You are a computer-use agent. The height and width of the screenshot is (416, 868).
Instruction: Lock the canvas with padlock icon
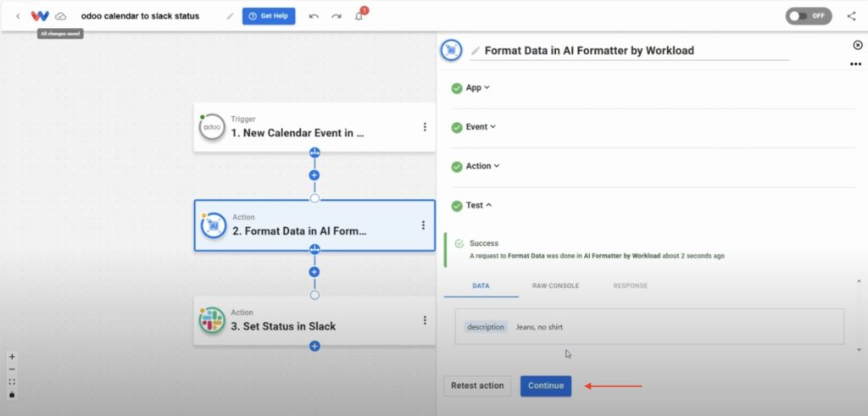click(12, 395)
